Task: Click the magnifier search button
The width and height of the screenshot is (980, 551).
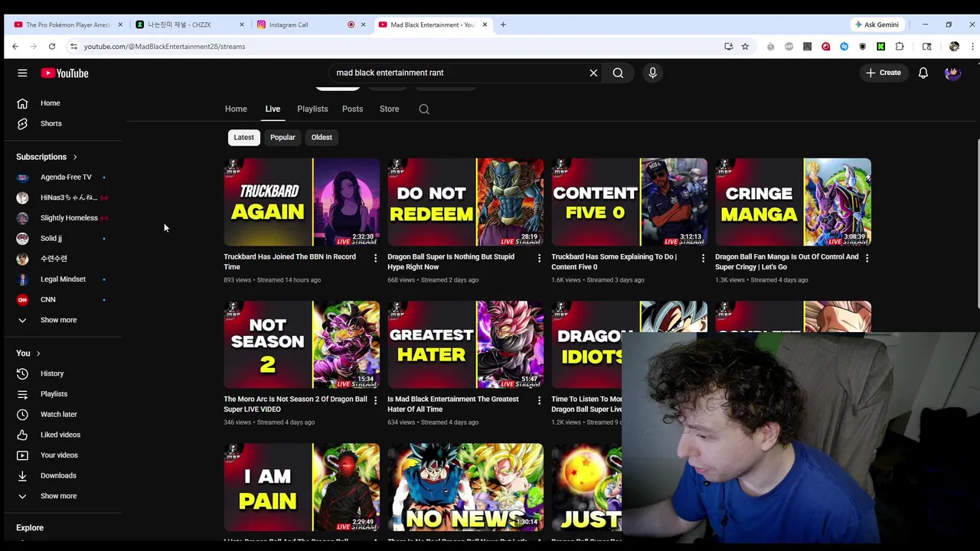Action: pyautogui.click(x=618, y=73)
